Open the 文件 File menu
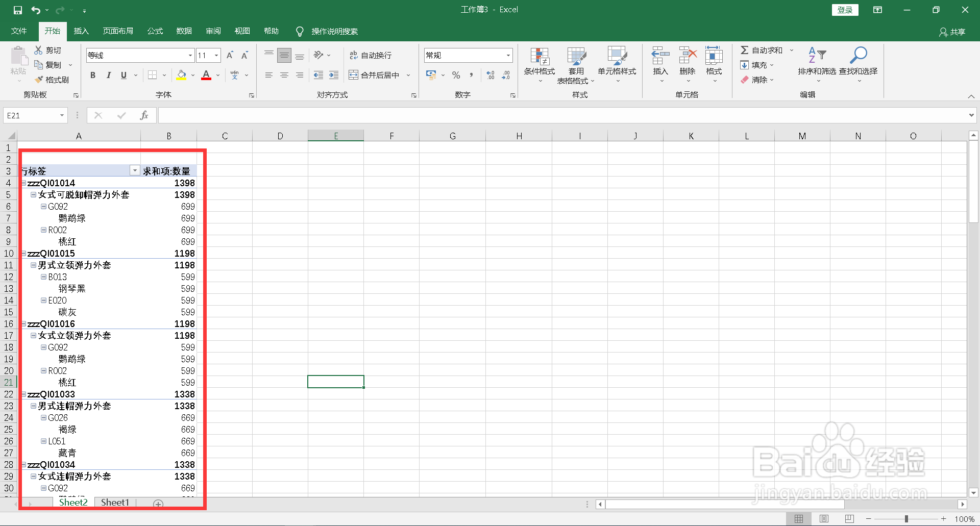 tap(19, 31)
